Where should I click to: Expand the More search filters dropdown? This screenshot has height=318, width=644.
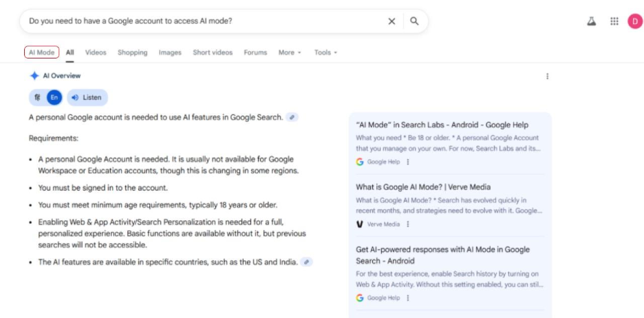[290, 52]
